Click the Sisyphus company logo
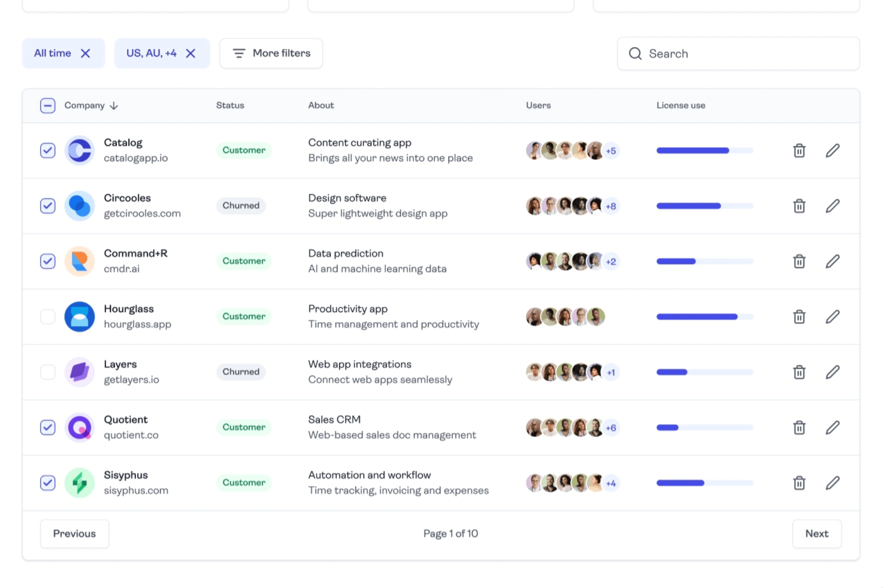 pos(79,483)
